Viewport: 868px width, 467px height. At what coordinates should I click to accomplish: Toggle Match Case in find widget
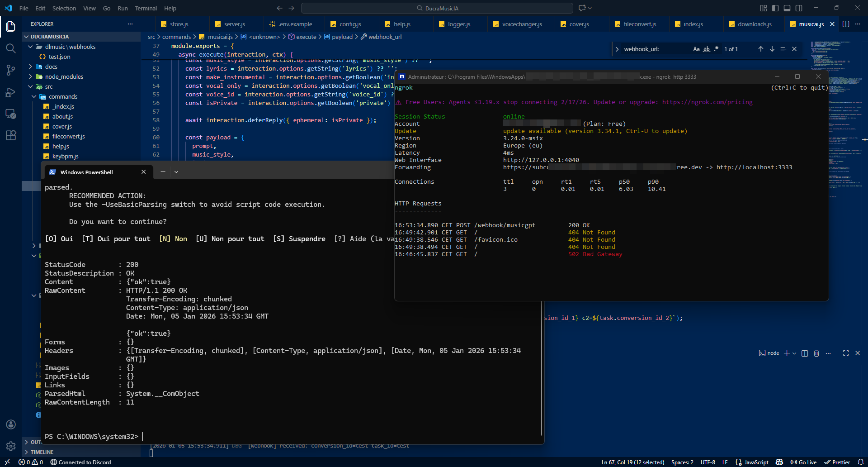pyautogui.click(x=696, y=49)
